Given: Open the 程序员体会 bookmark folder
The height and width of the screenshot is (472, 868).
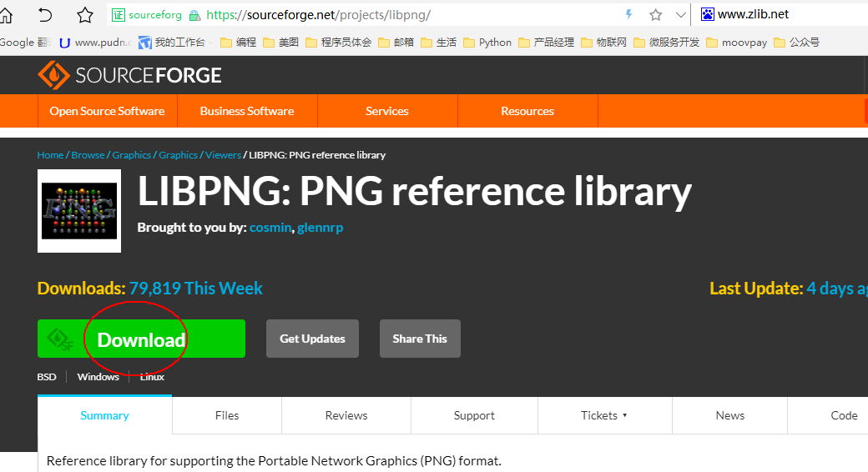Looking at the screenshot, I should [338, 43].
